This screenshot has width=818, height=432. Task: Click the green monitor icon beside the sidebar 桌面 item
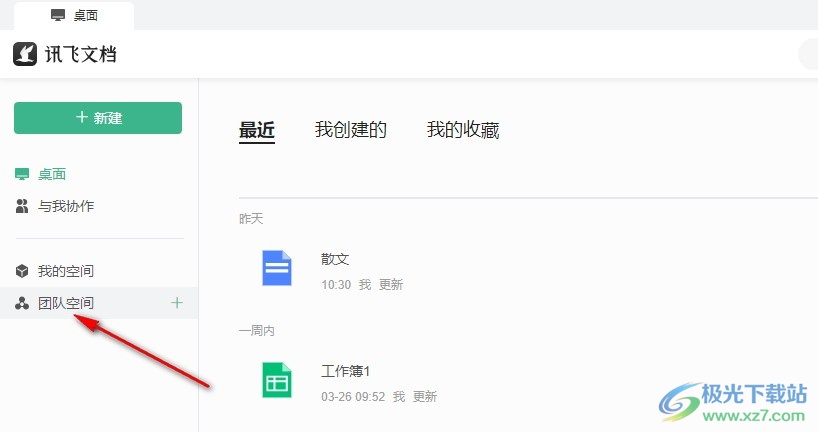coord(22,174)
